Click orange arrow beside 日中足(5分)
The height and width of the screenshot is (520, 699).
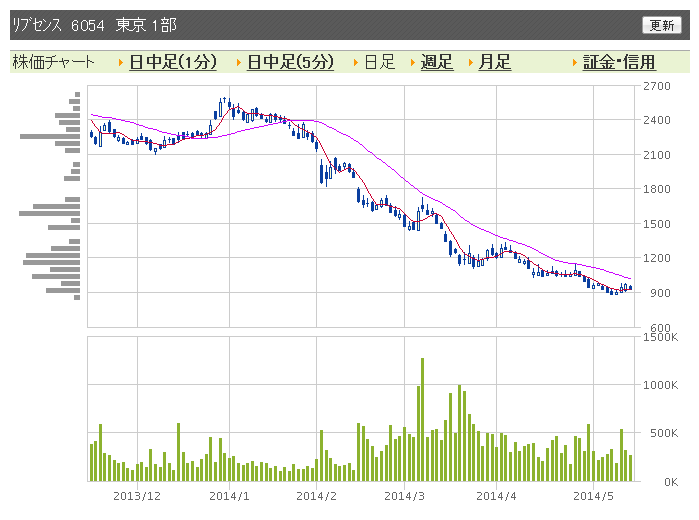(x=239, y=63)
